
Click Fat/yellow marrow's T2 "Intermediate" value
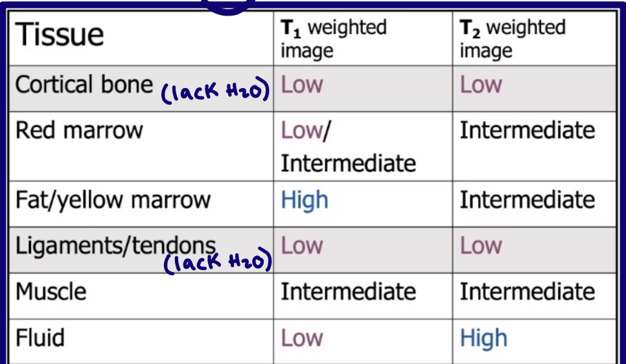[527, 199]
